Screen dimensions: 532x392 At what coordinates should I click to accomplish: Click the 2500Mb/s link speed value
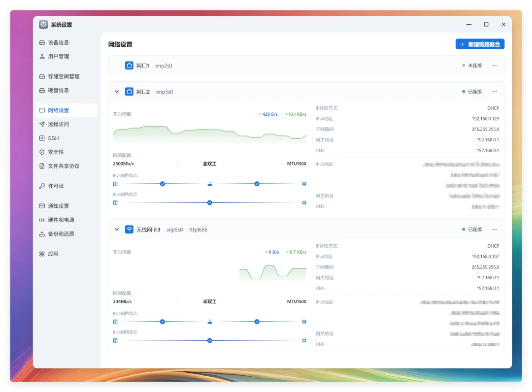[x=123, y=163]
